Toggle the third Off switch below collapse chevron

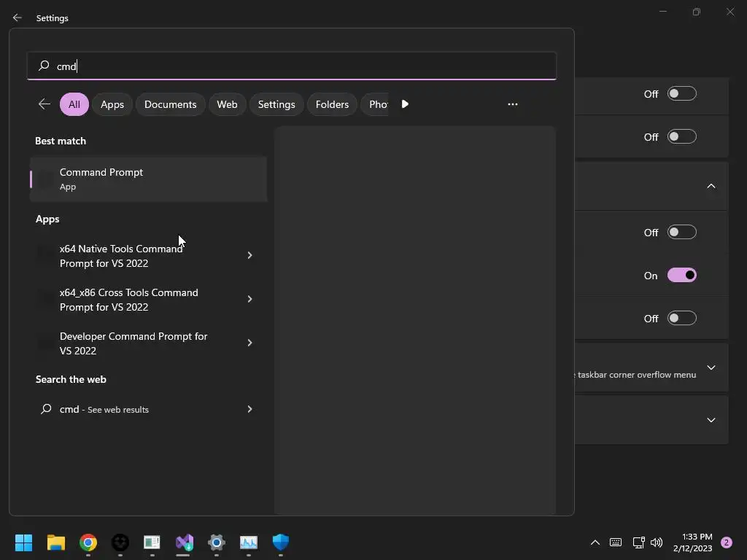[x=682, y=233]
